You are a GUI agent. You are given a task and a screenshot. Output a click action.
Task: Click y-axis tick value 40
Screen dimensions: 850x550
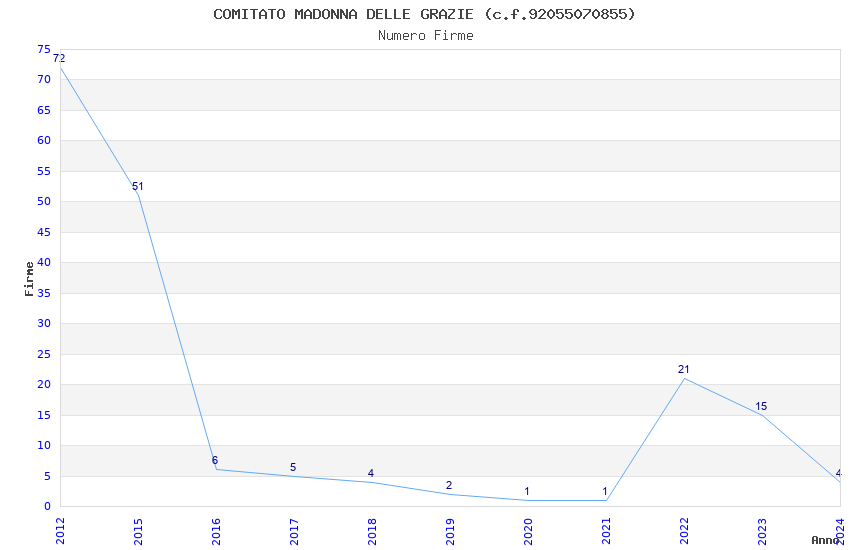click(x=44, y=262)
